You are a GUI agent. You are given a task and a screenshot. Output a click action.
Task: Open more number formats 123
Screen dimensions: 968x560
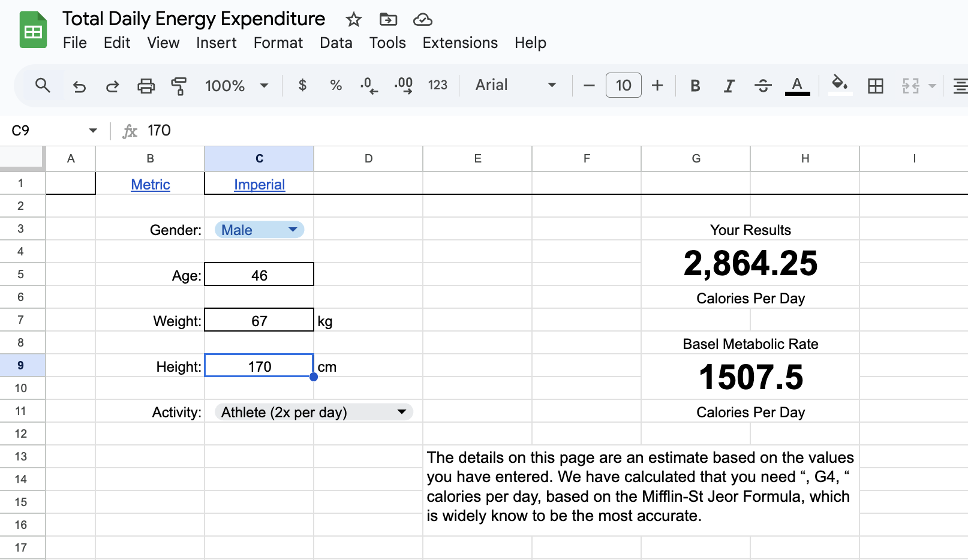(x=438, y=85)
